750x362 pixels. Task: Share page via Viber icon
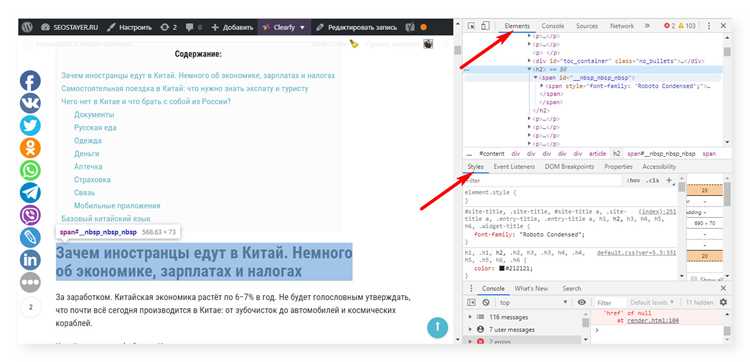tap(30, 215)
